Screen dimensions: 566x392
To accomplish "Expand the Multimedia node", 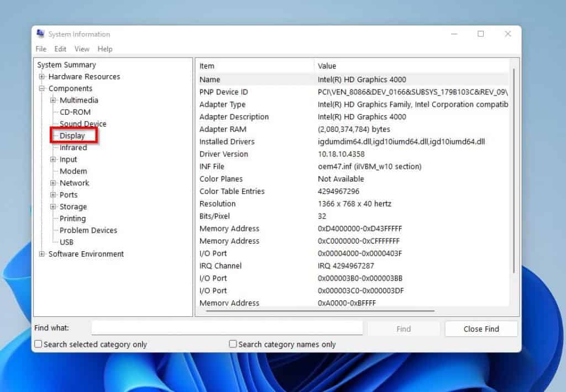I will (x=53, y=100).
